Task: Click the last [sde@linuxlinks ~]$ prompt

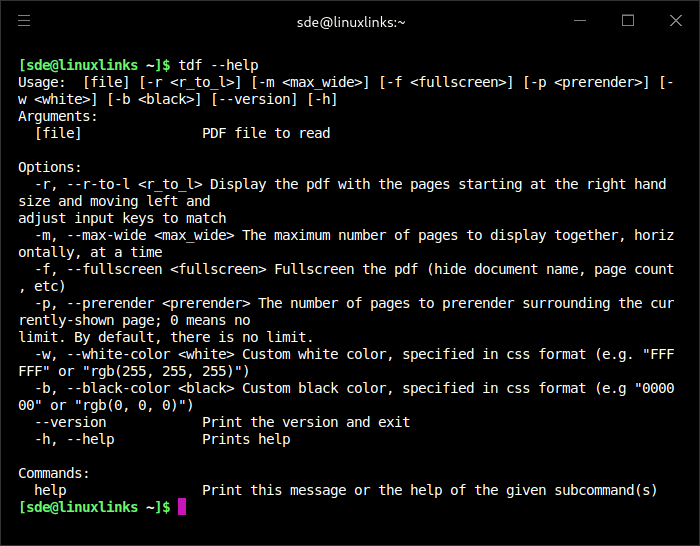Action: (94, 507)
